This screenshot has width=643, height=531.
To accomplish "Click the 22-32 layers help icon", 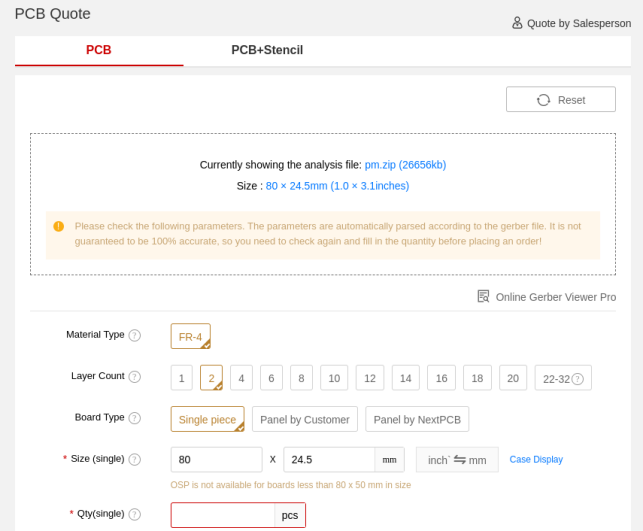I will click(578, 379).
